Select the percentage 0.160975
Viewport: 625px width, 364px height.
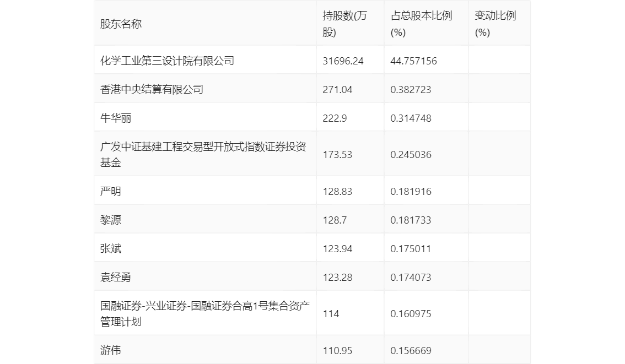[411, 314]
